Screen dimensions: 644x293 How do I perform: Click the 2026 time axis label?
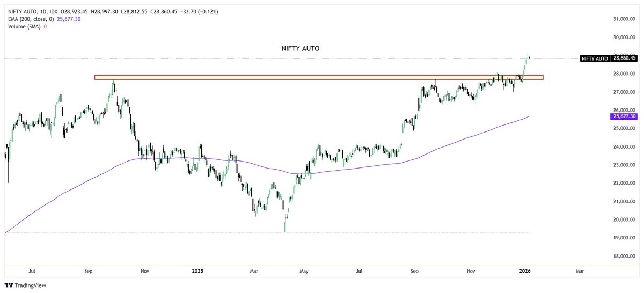(525, 272)
